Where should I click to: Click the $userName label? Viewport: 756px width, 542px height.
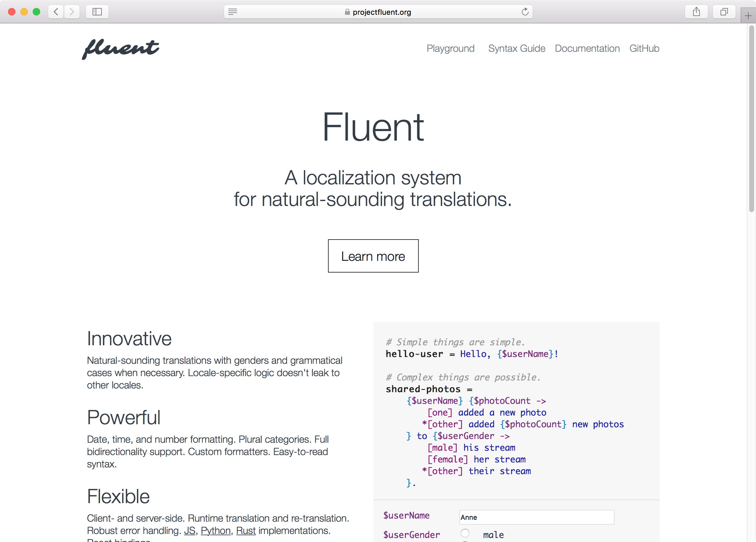(406, 516)
